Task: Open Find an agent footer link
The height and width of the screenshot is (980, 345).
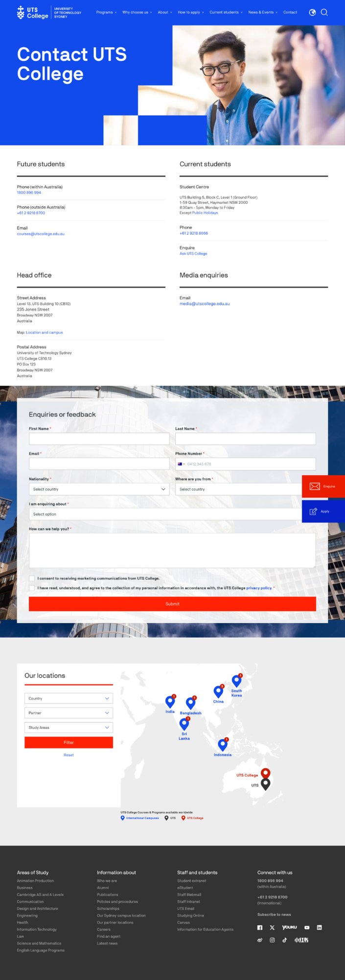Action: click(109, 936)
